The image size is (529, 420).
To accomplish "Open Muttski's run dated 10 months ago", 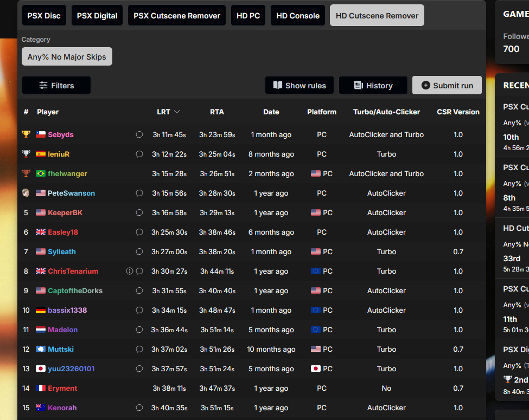I will pyautogui.click(x=271, y=349).
